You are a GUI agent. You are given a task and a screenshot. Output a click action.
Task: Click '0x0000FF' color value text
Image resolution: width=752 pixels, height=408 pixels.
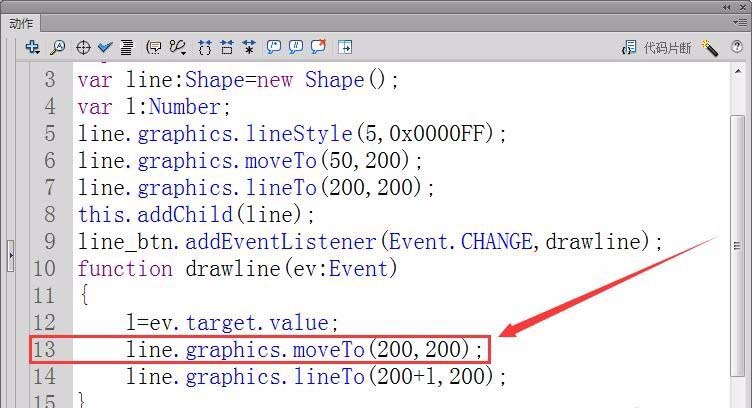point(437,133)
